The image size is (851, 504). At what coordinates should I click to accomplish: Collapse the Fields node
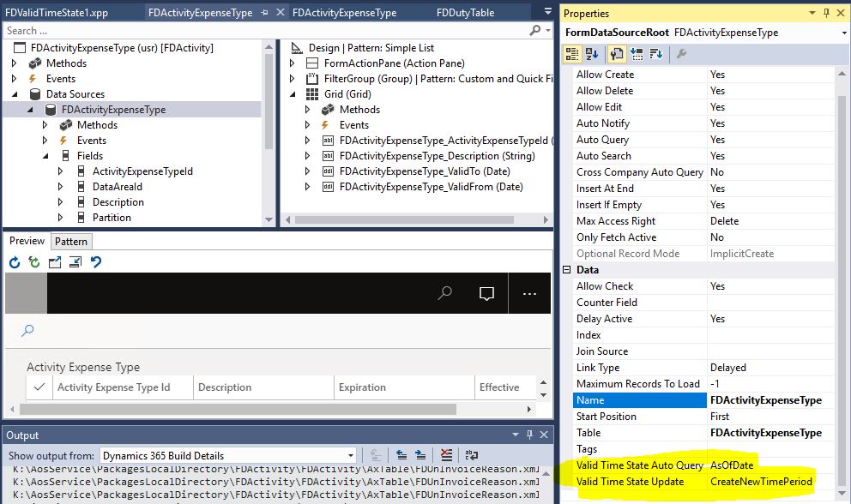(45, 156)
